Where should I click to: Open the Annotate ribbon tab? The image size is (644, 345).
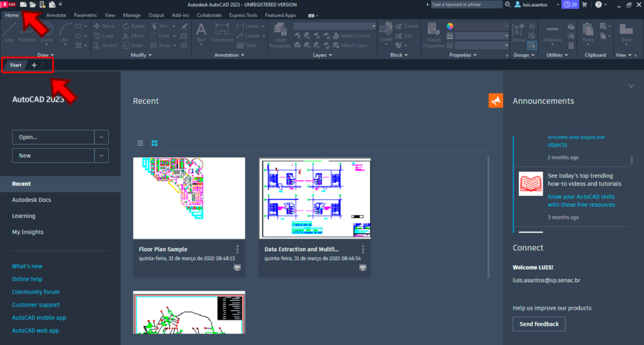pyautogui.click(x=56, y=15)
